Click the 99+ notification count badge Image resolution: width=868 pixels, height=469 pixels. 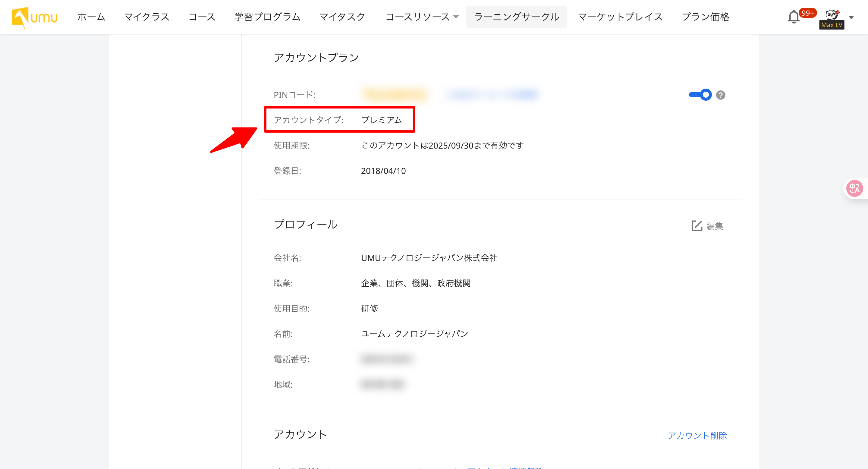tap(808, 13)
